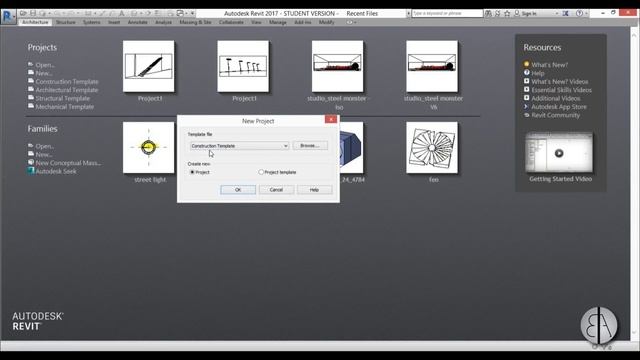Open the Project1 thumbnail showing lamp posts
Screen dimensions: 640x360
tap(243, 66)
